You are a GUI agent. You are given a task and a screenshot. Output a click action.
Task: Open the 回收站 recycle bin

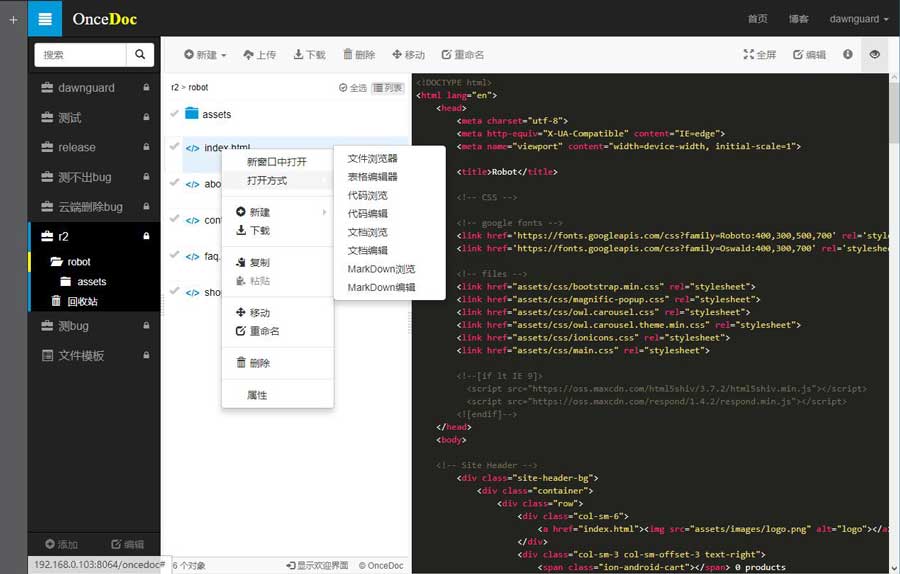coord(82,301)
